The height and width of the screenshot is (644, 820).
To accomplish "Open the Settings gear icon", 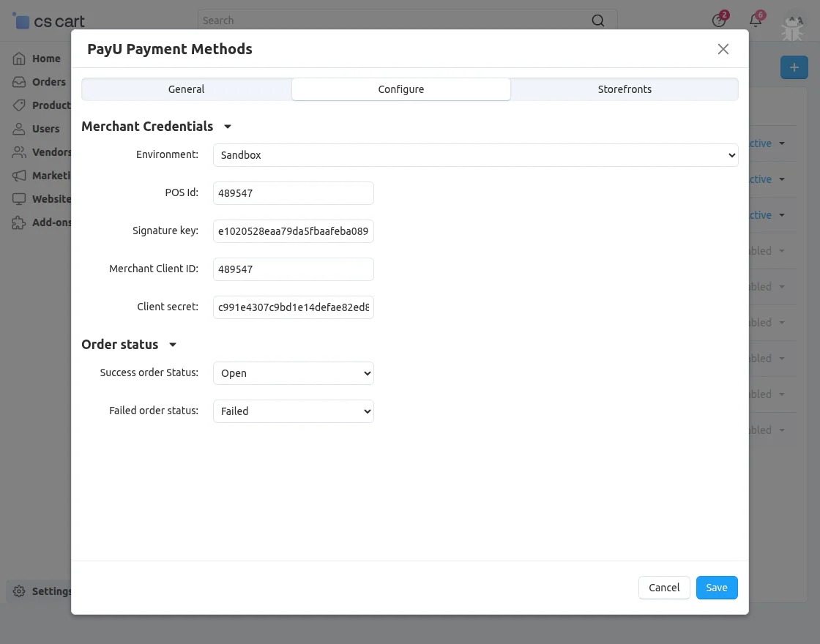I will coord(19,591).
